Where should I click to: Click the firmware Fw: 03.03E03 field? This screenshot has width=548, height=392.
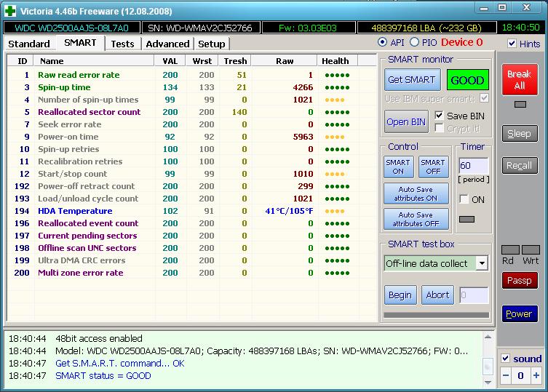(309, 28)
